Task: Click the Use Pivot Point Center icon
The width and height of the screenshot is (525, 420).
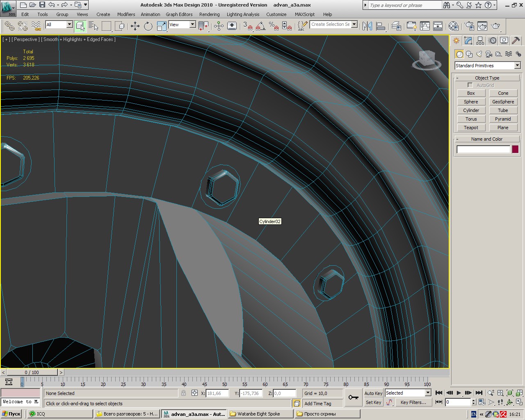Action: pos(203,26)
